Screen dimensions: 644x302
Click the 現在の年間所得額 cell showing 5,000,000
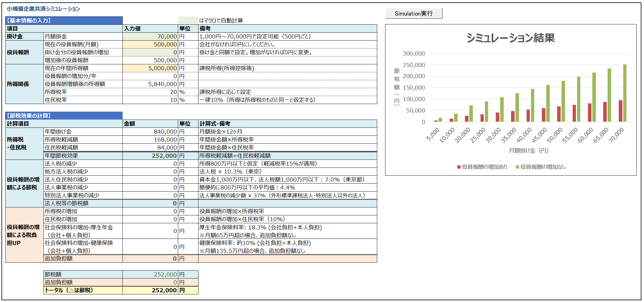point(150,68)
